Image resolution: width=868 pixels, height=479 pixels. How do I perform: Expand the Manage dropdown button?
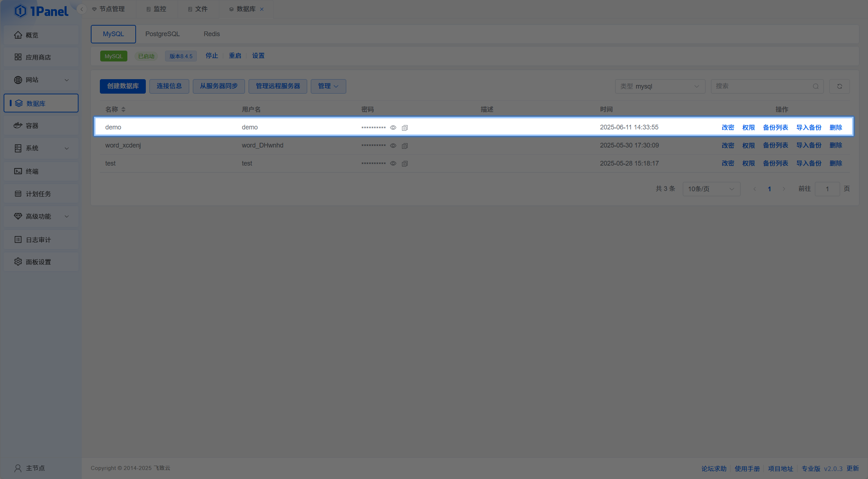click(328, 86)
